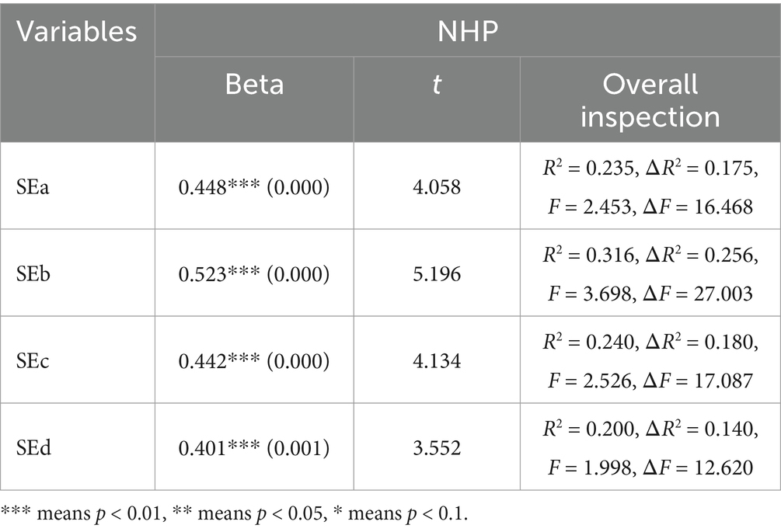Image resolution: width=781 pixels, height=532 pixels.
Task: Select t value 3.552
Action: pos(437,448)
